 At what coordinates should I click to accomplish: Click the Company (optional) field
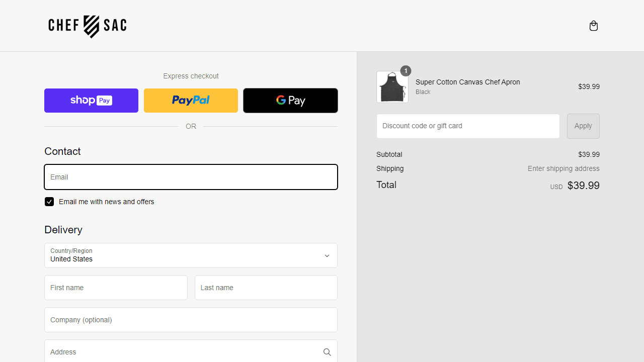pos(191,320)
